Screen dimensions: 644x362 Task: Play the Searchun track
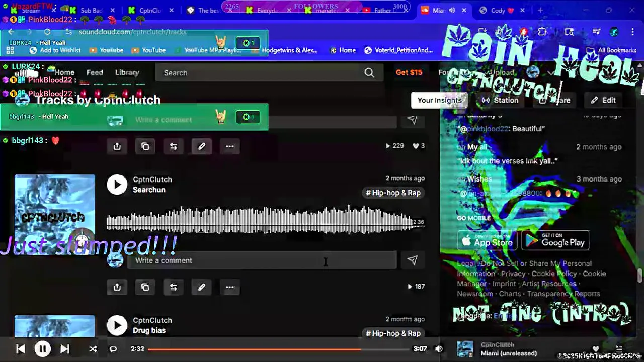point(117,185)
